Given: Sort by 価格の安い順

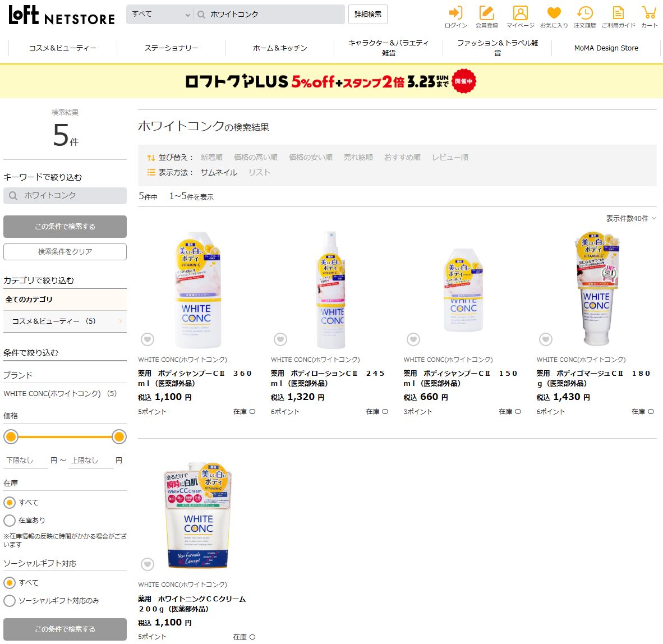Looking at the screenshot, I should pyautogui.click(x=311, y=157).
